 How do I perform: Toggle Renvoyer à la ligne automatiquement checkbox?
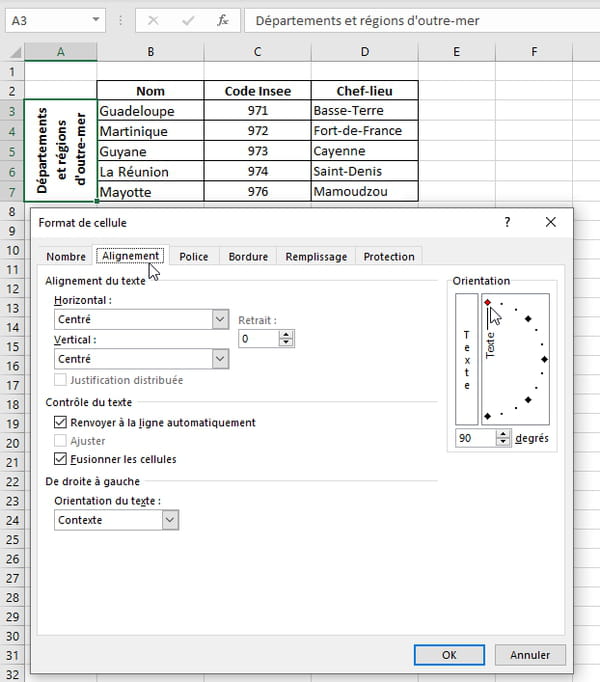point(61,423)
